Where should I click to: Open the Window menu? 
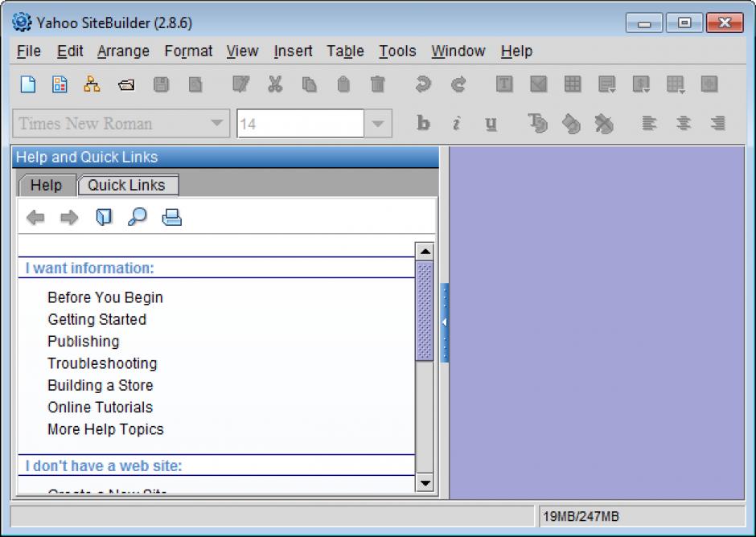click(458, 51)
